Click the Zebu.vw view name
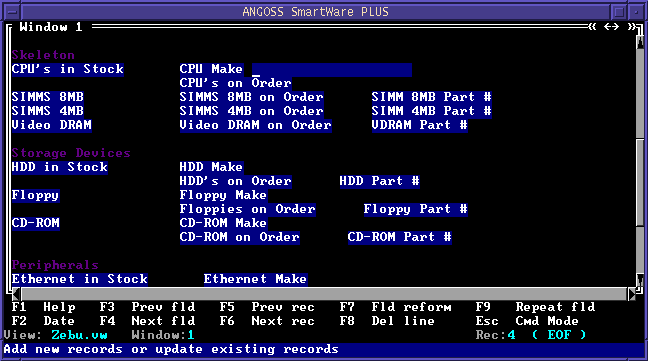Viewport: 648px width, 361px height. 79,335
